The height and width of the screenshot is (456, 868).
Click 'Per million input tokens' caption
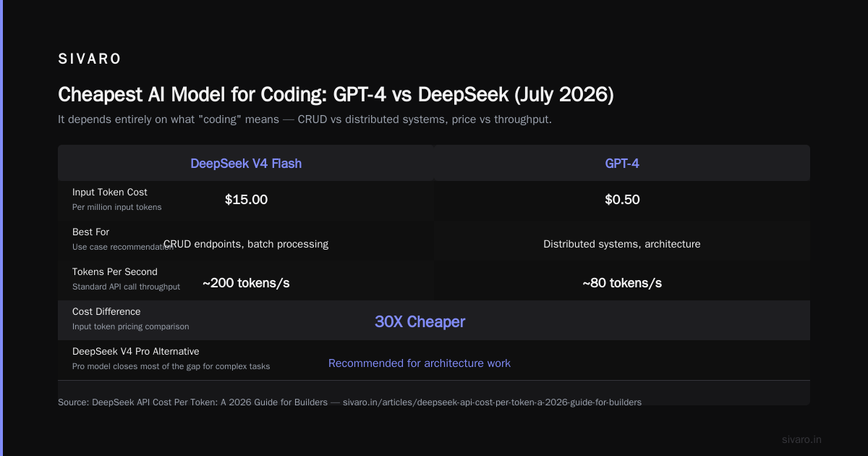[117, 207]
